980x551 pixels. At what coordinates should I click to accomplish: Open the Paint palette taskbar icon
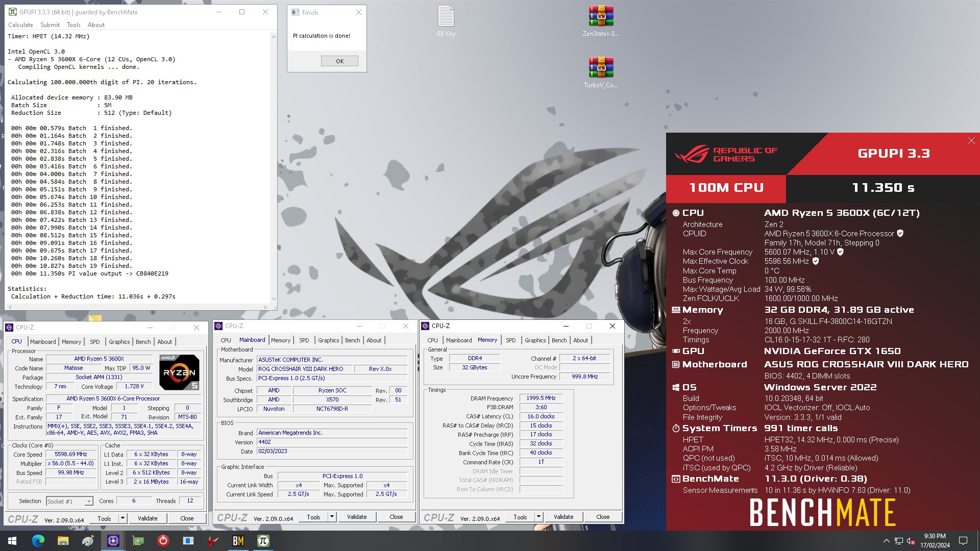pos(88,541)
